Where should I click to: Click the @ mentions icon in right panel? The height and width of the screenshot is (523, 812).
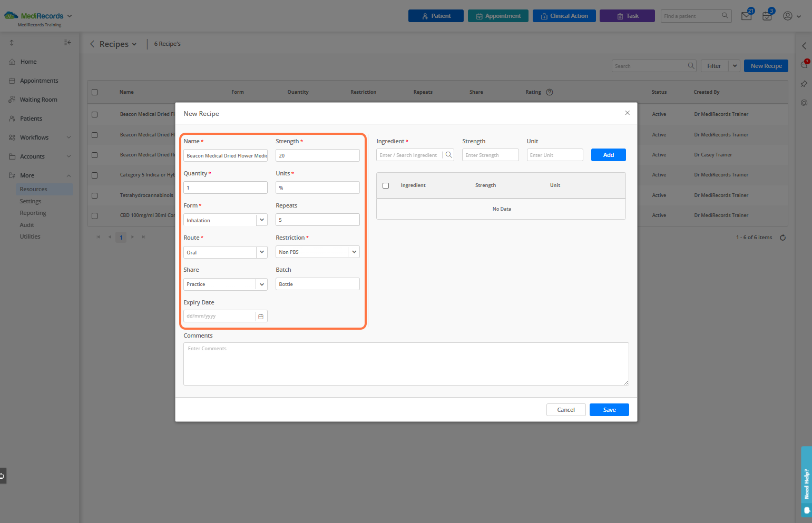[804, 103]
